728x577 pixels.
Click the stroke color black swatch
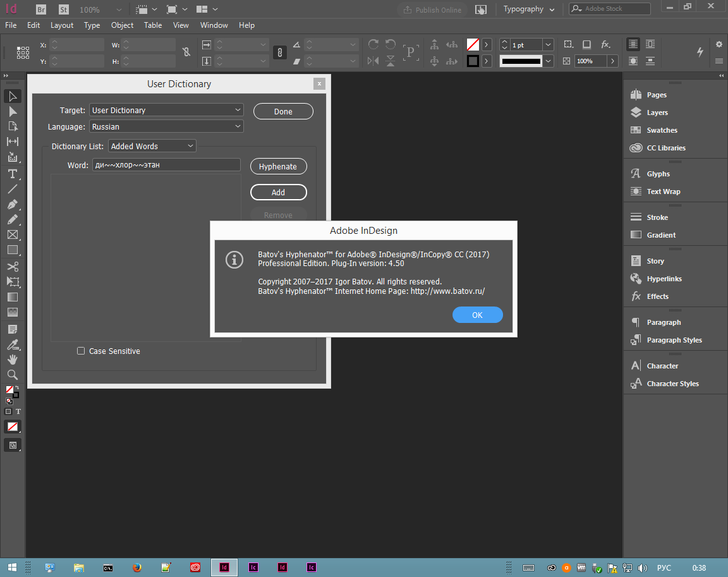click(x=473, y=61)
